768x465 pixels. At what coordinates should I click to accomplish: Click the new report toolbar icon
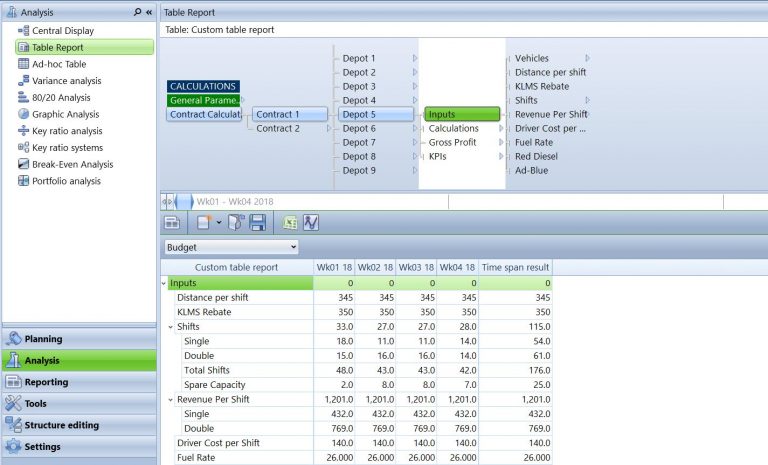[x=204, y=222]
